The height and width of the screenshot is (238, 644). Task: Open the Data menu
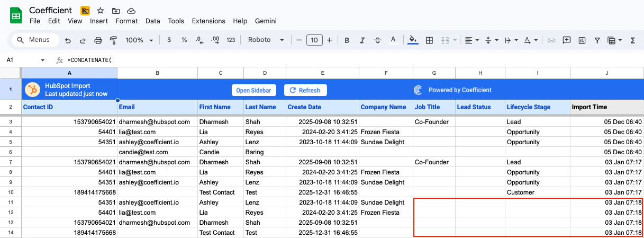152,21
